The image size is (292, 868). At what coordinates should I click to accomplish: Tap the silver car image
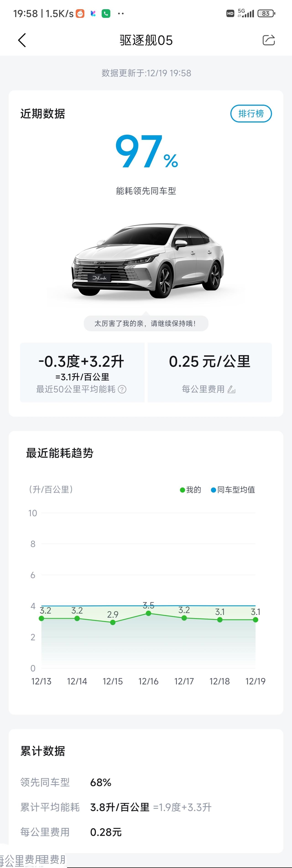coord(148,260)
